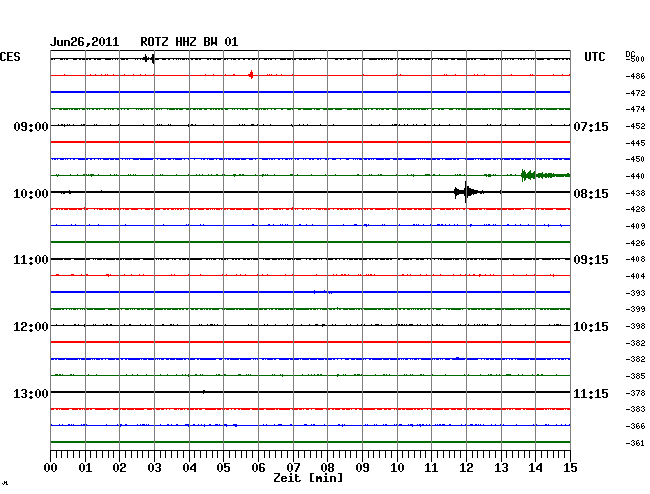The height and width of the screenshot is (494, 650).
Task: Click the 05 minute axis label
Action: (223, 467)
